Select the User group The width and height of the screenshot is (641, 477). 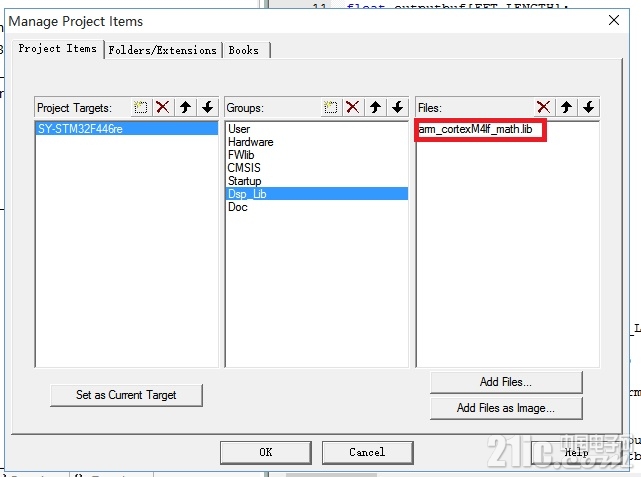pyautogui.click(x=316, y=129)
